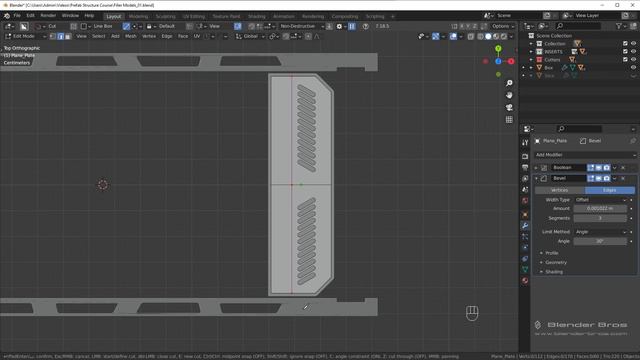
Task: Open the Object properties tab icon
Action: tap(525, 214)
